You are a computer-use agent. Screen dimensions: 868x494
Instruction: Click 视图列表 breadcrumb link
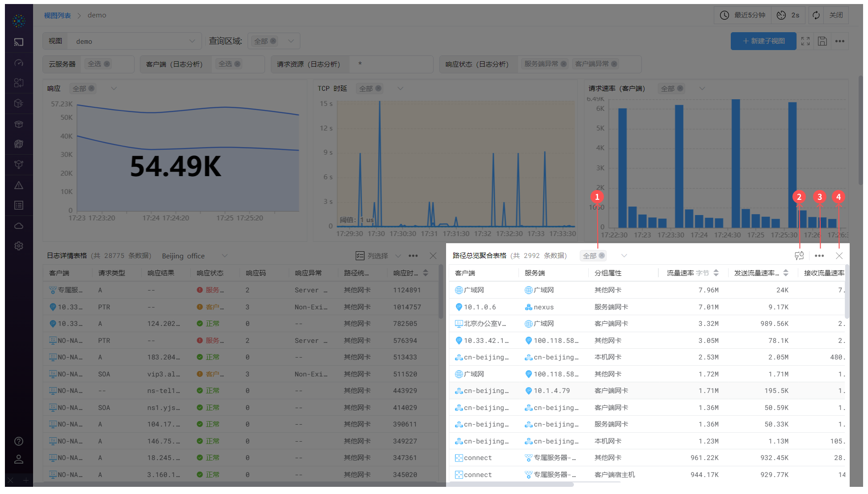(x=57, y=15)
